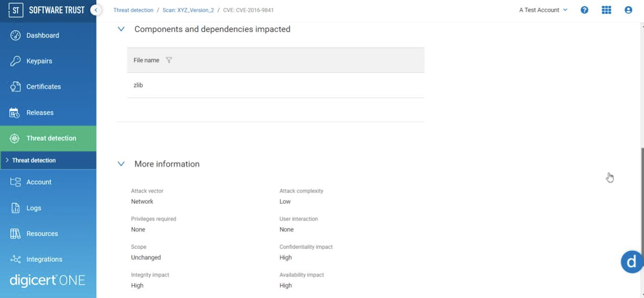Screen dimensions: 644x298
Task: Collapse Components and dependencies impacted section
Action: click(x=121, y=29)
